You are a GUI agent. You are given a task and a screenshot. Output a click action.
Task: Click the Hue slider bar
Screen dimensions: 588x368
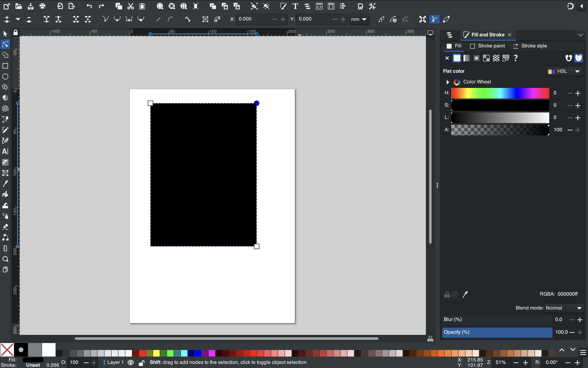(500, 93)
